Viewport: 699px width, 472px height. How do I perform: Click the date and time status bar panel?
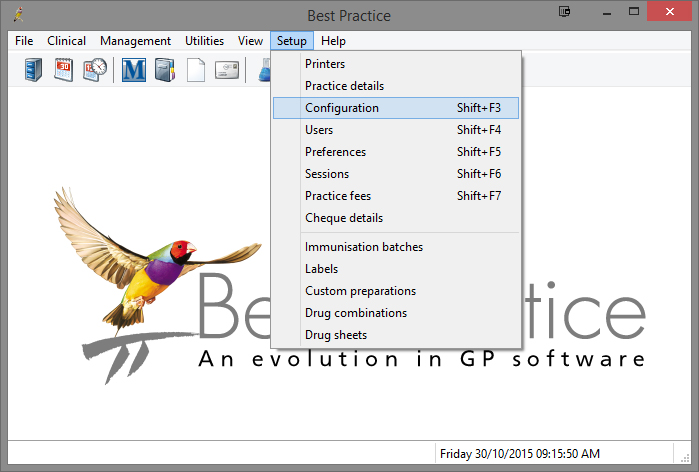click(x=520, y=454)
